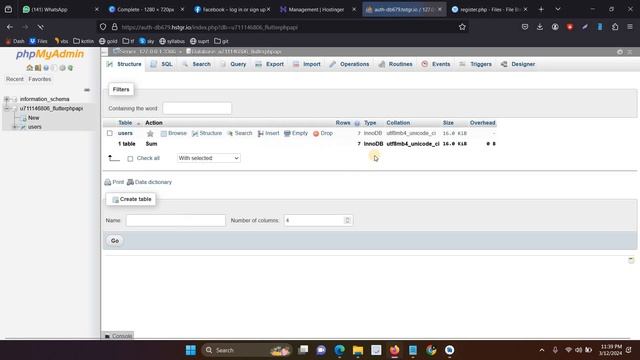Empty the users table
Image resolution: width=640 pixels, height=360 pixels.
click(296, 133)
